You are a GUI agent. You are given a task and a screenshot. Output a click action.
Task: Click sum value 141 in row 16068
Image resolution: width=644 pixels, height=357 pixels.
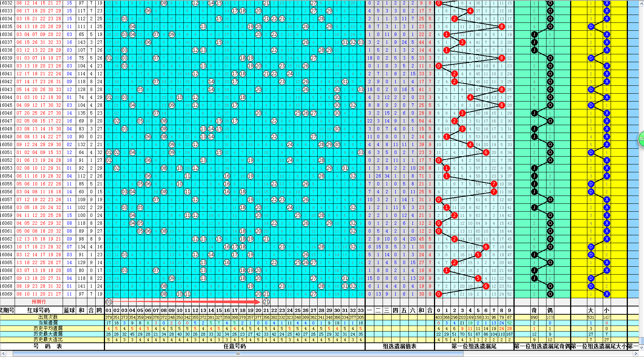pyautogui.click(x=81, y=286)
